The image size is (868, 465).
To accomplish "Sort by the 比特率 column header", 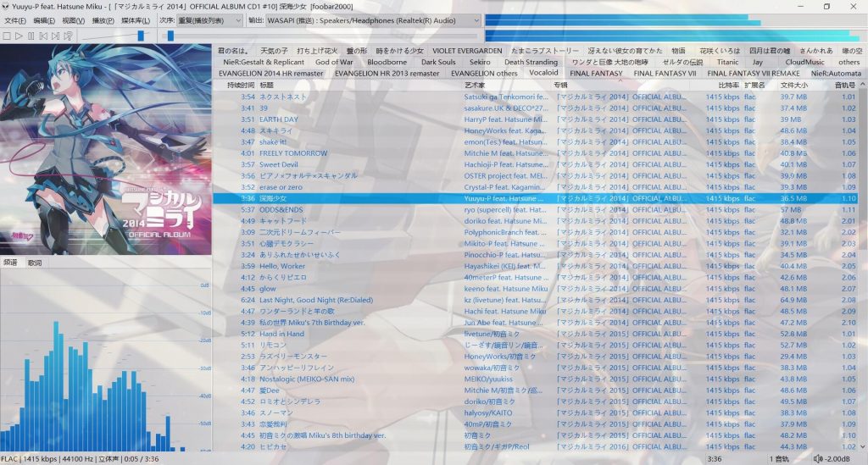I will (x=728, y=86).
